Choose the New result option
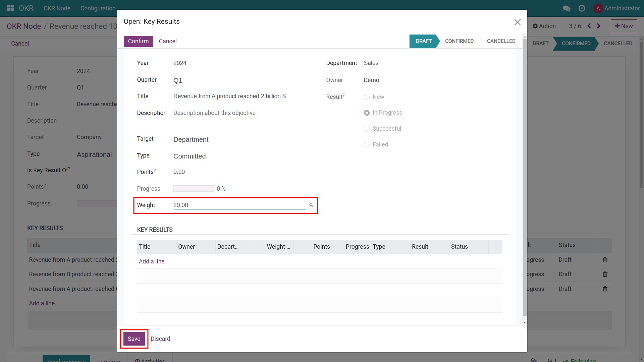This screenshot has height=362, width=644. click(367, 97)
